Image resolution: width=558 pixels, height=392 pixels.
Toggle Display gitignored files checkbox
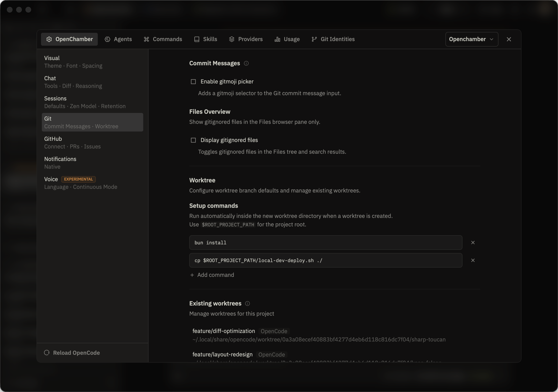pos(193,140)
